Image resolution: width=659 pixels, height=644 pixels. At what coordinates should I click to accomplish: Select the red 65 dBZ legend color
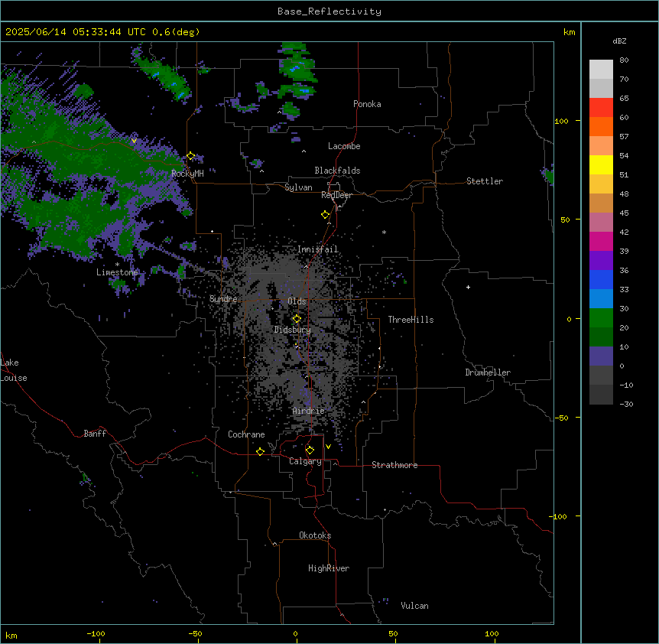pyautogui.click(x=601, y=107)
